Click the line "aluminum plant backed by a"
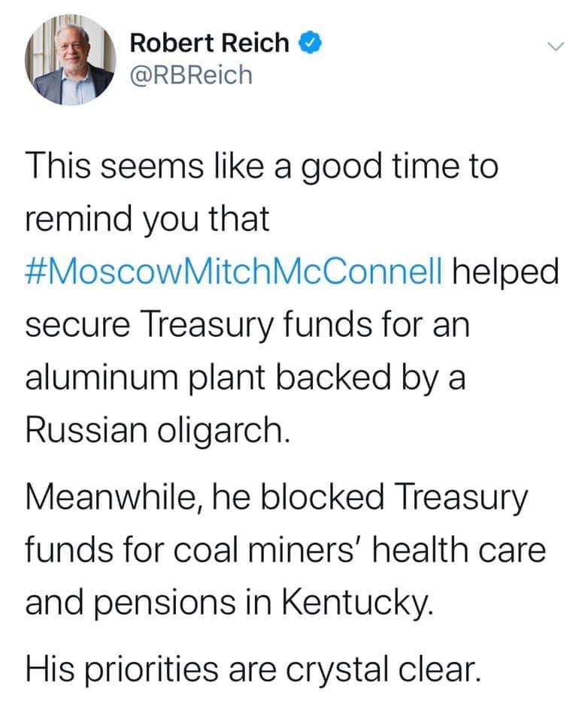This screenshot has height=722, width=588. pos(245,378)
